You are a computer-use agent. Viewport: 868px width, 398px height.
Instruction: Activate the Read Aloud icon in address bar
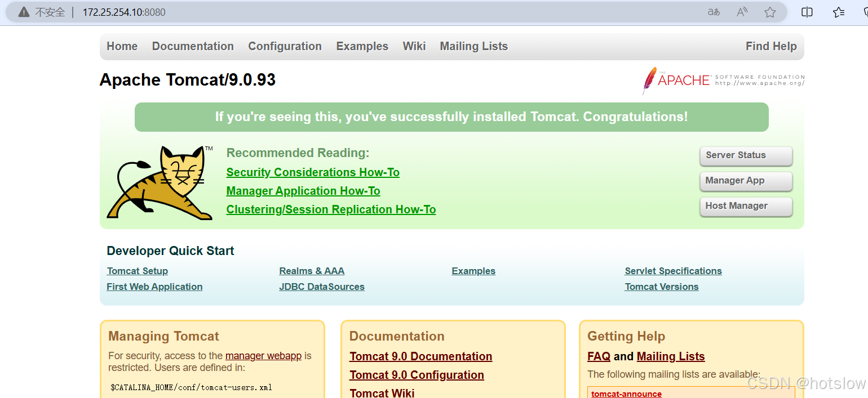pos(742,12)
